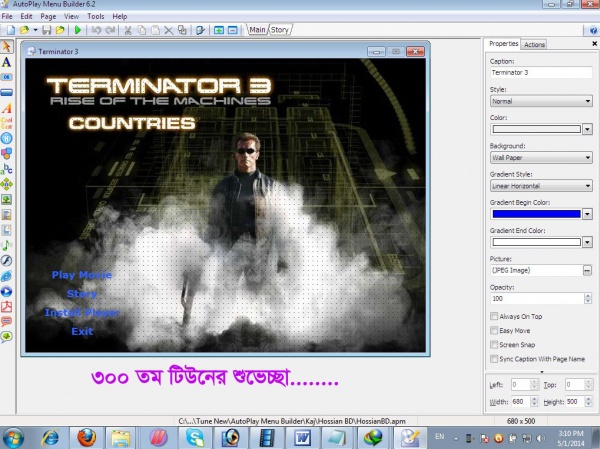Select the blue letter A text tool

tap(7, 62)
